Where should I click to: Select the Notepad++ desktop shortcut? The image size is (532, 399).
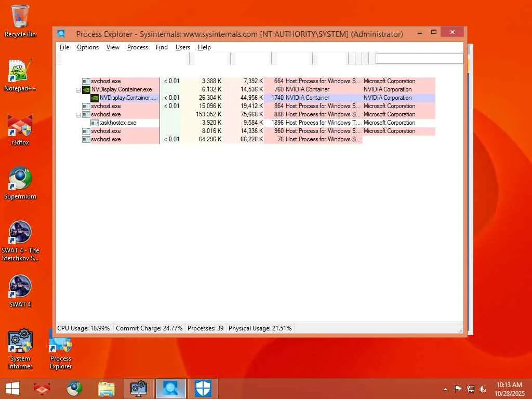coord(20,75)
